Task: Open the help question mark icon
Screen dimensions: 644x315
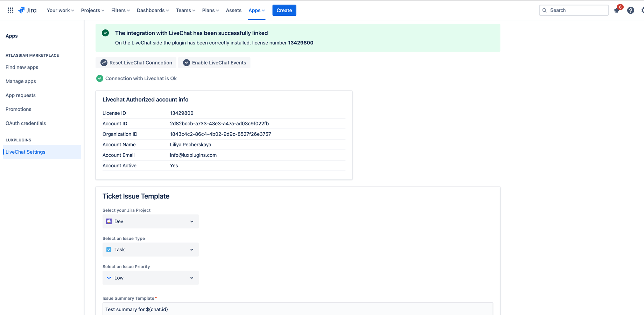Action: pyautogui.click(x=631, y=10)
